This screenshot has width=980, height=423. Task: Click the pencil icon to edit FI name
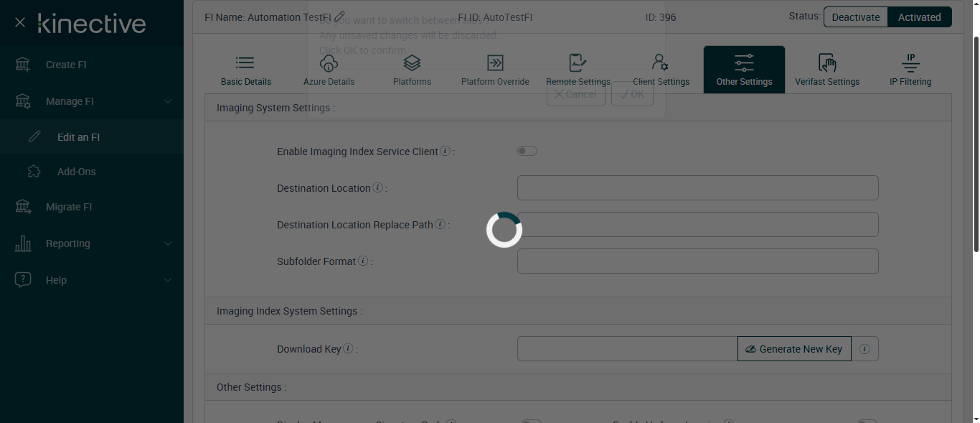340,17
